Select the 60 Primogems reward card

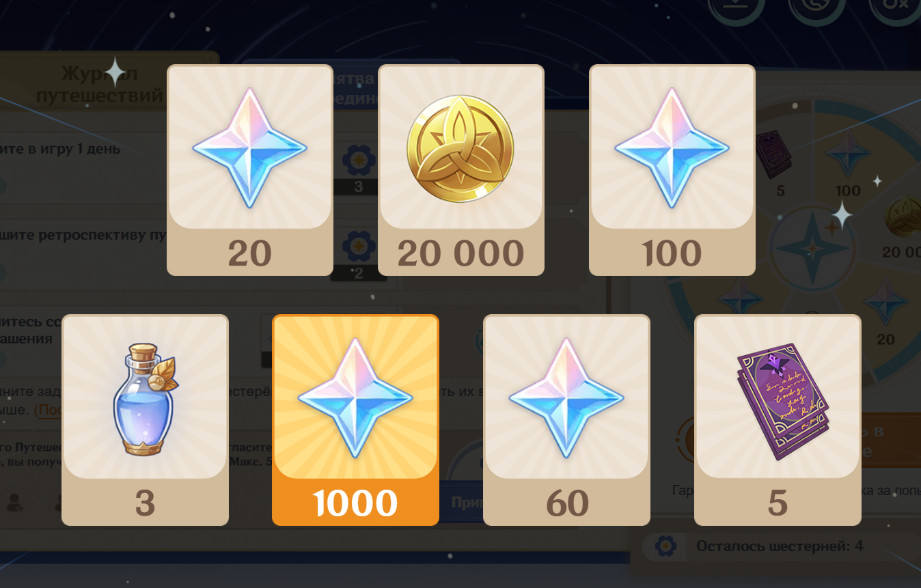pos(566,420)
